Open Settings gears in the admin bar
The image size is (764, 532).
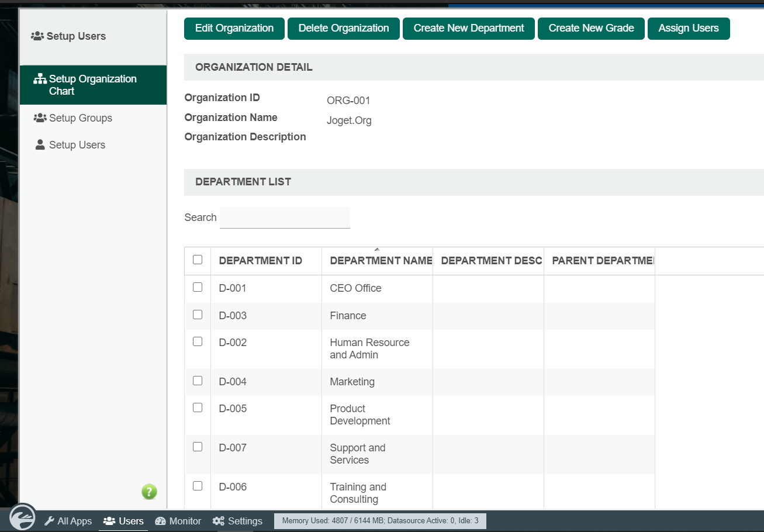237,521
